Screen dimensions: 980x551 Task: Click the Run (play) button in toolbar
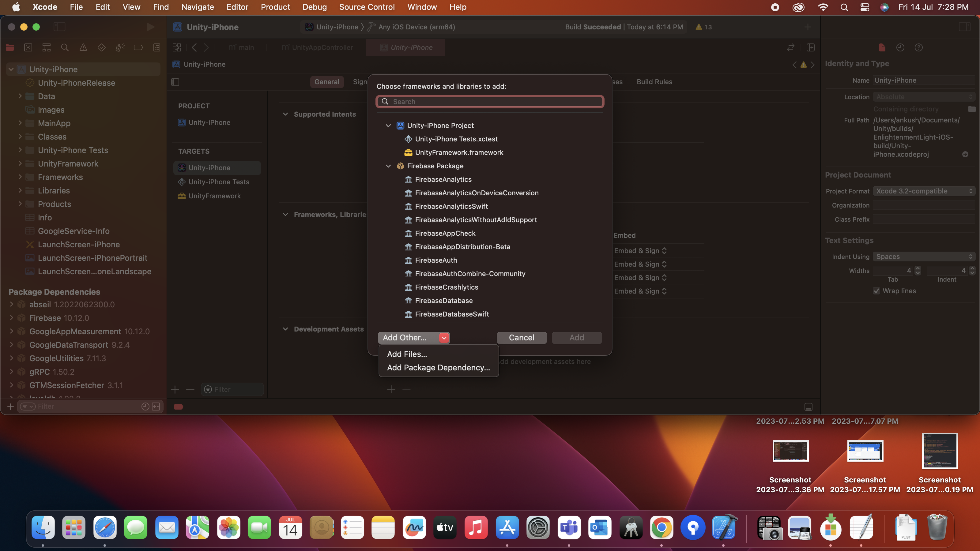(x=150, y=27)
